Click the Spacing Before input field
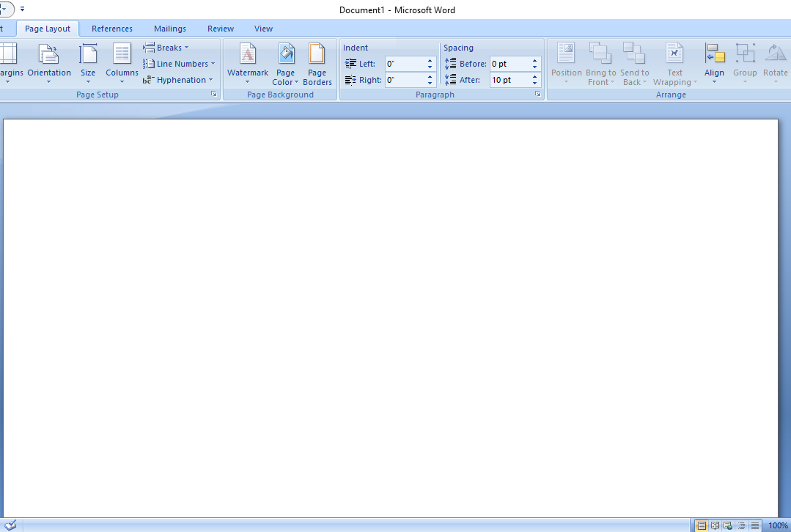The height and width of the screenshot is (532, 791). click(510, 64)
